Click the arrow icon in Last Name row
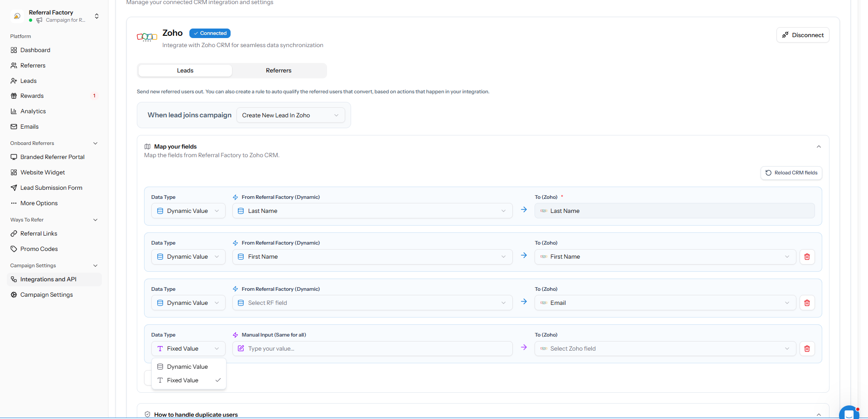Viewport: 868px width, 419px height. [524, 210]
